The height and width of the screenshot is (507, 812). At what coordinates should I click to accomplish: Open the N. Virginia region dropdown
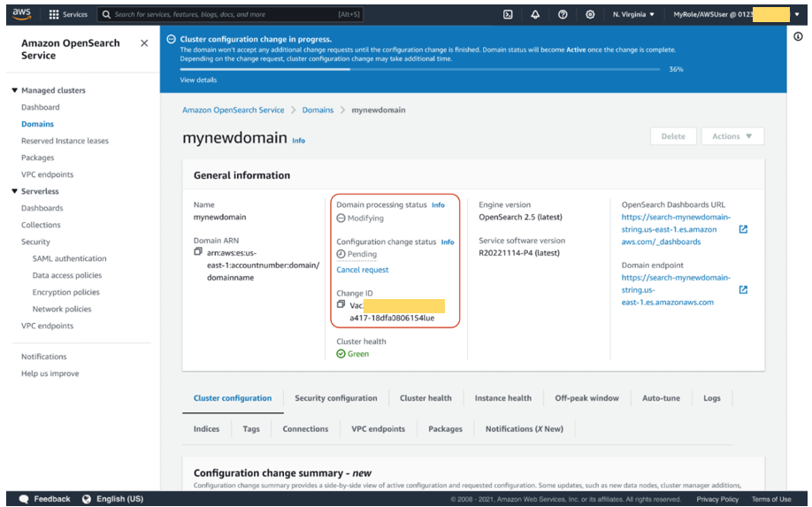(x=633, y=14)
